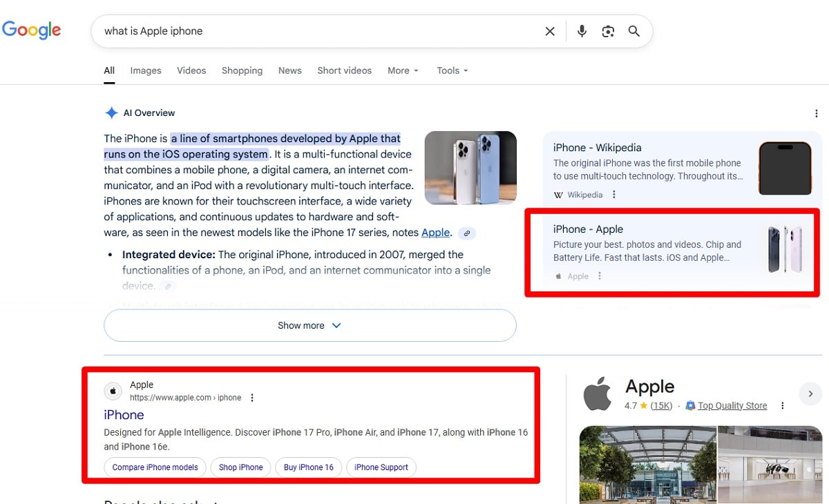Image resolution: width=829 pixels, height=504 pixels.
Task: Expand the Show more section
Action: pyautogui.click(x=309, y=325)
